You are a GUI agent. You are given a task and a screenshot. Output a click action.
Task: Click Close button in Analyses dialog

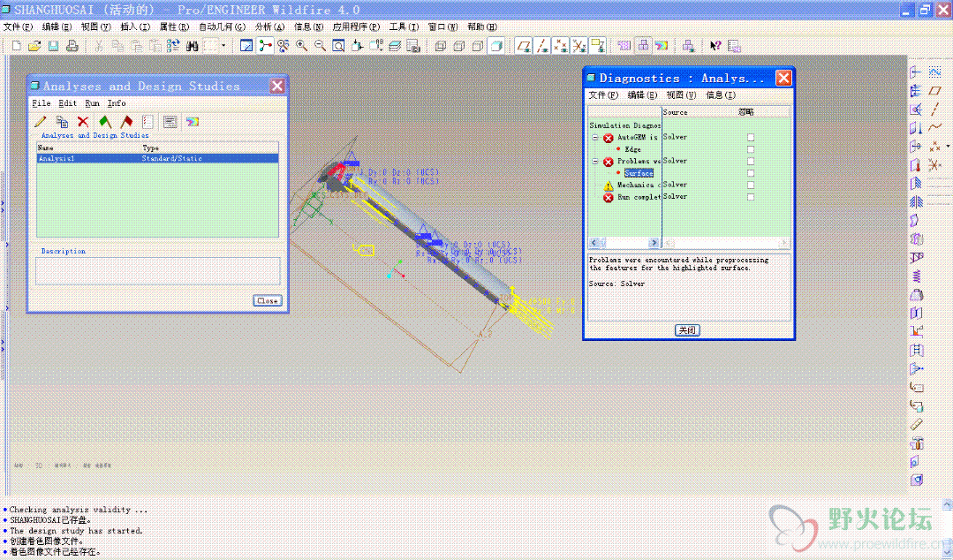coord(268,300)
